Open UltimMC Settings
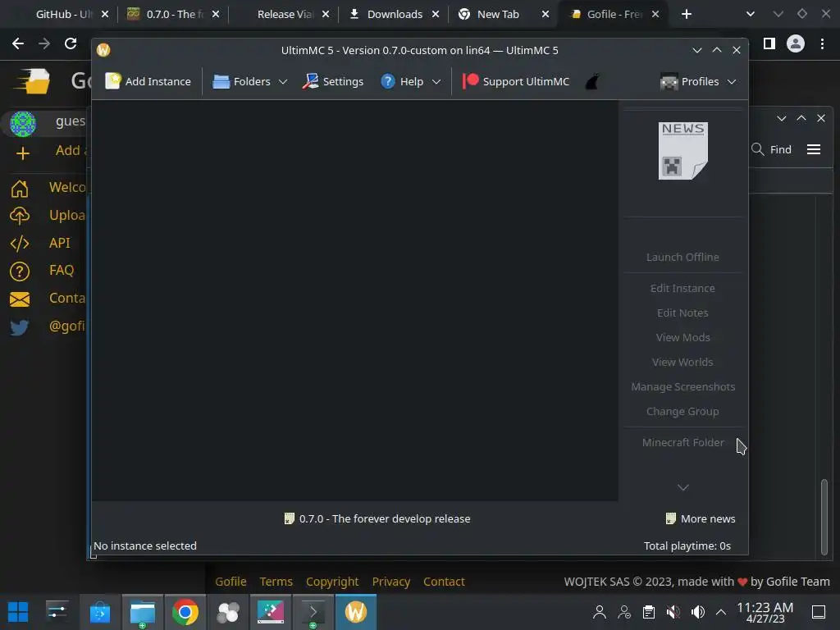This screenshot has height=630, width=840. (333, 81)
